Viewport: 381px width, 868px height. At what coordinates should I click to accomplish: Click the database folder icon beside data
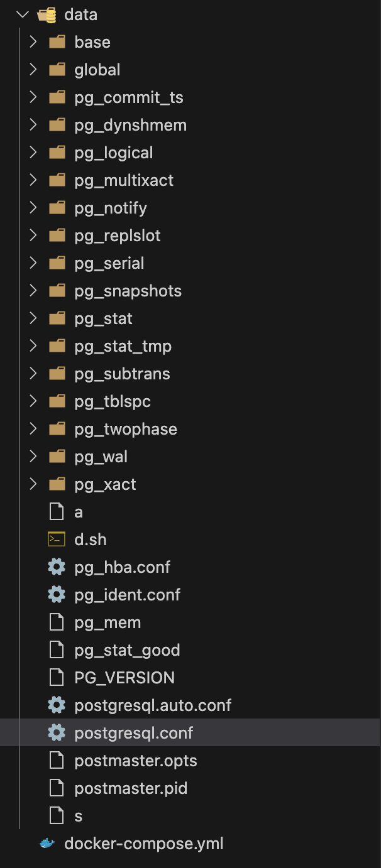tap(47, 14)
